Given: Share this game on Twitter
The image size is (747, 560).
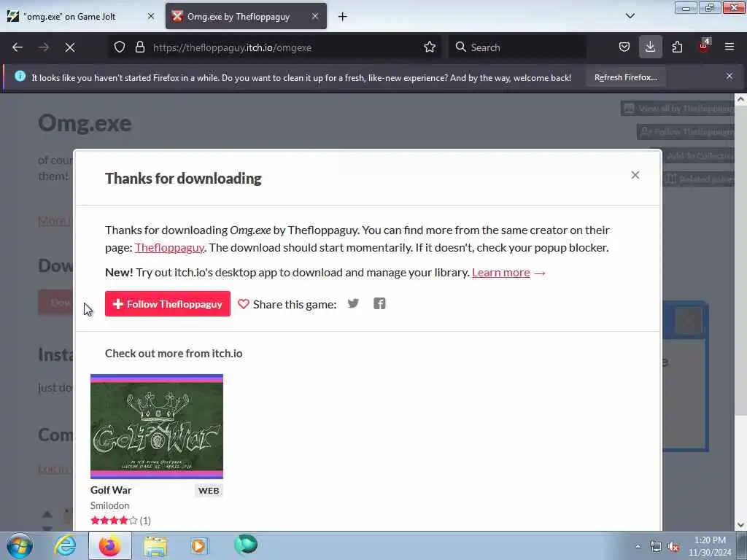Looking at the screenshot, I should [353, 303].
